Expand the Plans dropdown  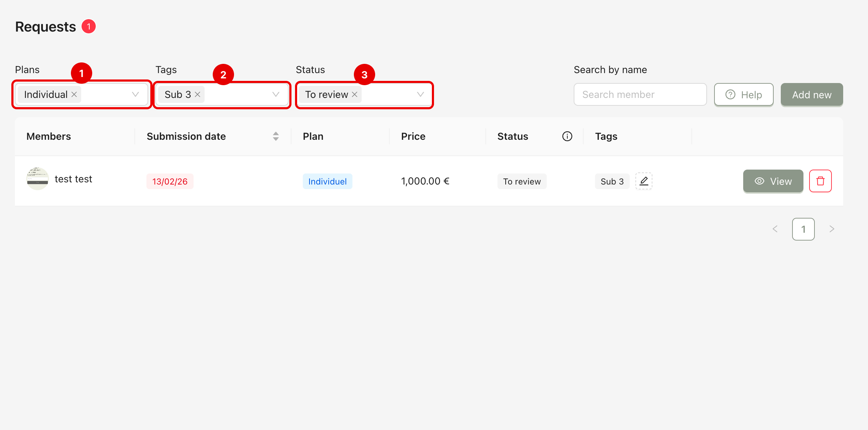[x=135, y=94]
